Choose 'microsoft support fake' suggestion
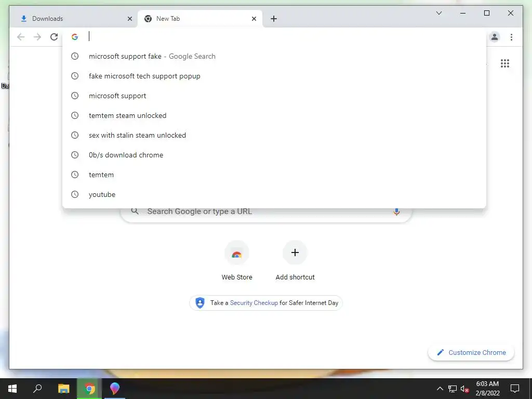This screenshot has height=399, width=532. coord(274,56)
